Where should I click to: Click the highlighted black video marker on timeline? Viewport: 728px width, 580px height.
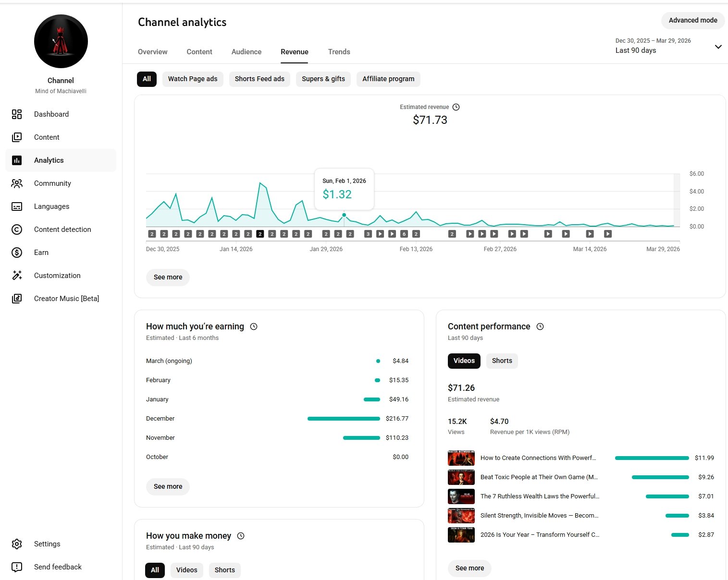[260, 234]
